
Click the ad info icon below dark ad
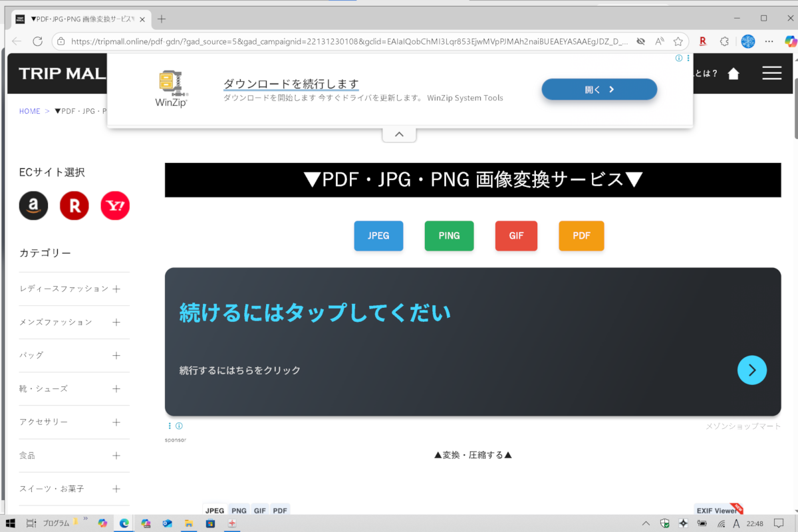[x=179, y=426]
